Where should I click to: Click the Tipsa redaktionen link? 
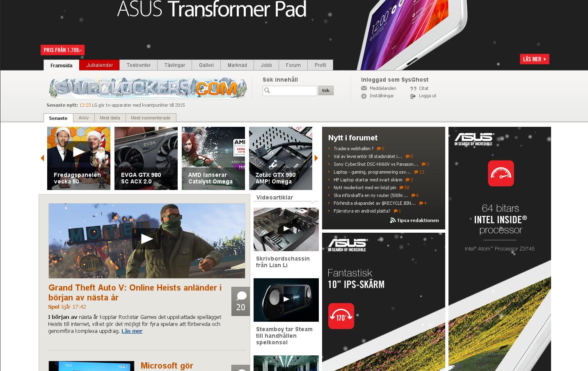(x=418, y=220)
